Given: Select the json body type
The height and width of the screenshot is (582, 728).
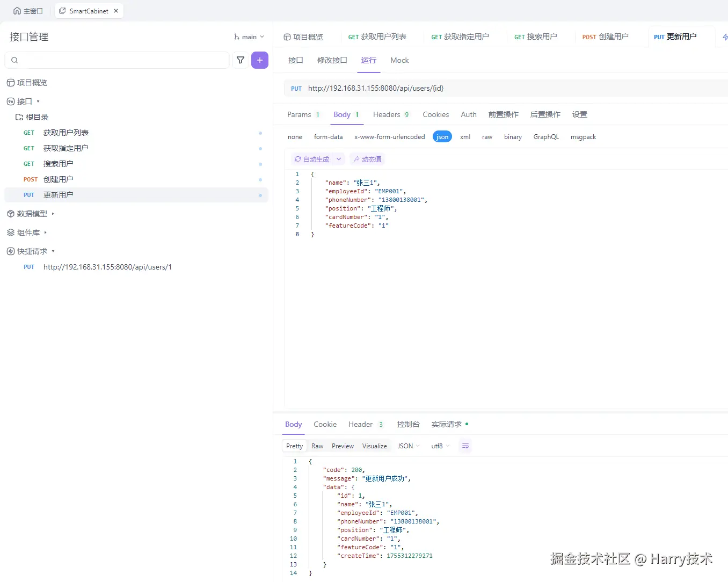Looking at the screenshot, I should click(442, 137).
